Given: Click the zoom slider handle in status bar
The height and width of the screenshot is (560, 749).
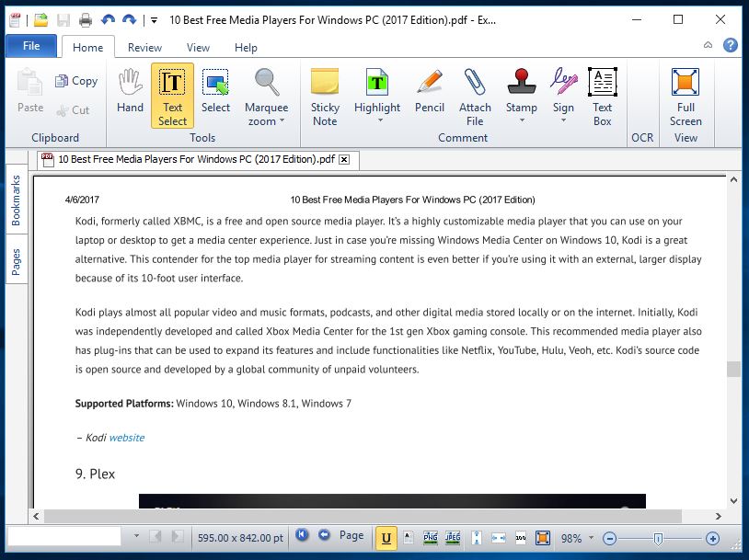Looking at the screenshot, I should (658, 538).
